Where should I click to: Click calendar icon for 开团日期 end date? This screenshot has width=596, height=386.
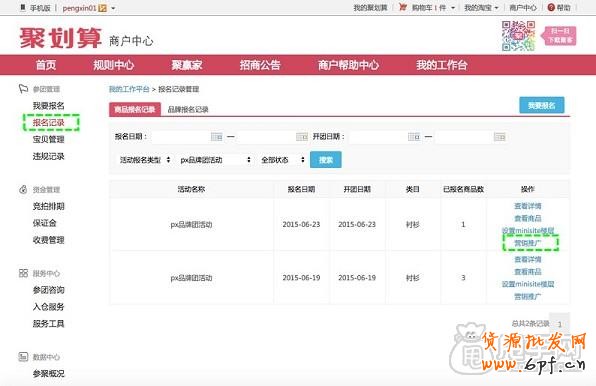(499, 137)
